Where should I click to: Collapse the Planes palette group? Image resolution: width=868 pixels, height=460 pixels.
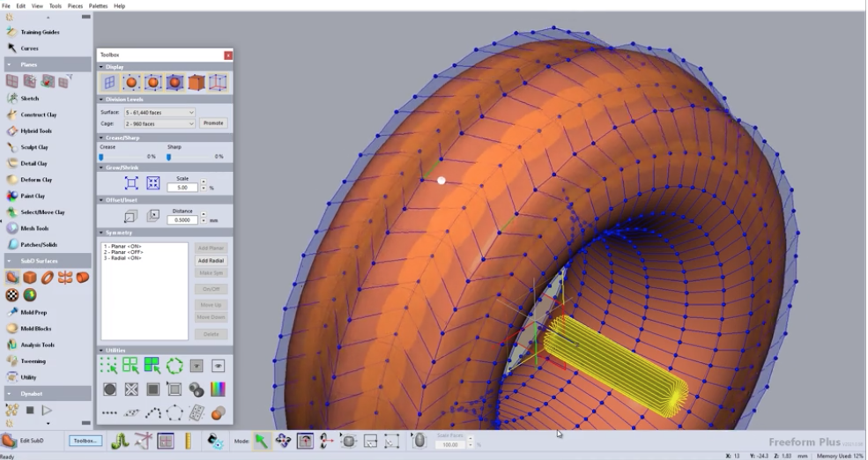pyautogui.click(x=9, y=64)
